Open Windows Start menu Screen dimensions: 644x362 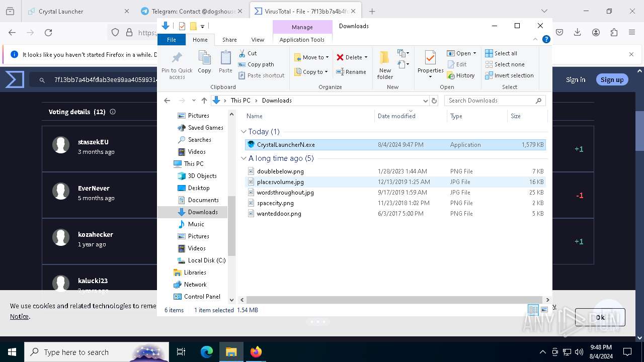click(x=12, y=352)
